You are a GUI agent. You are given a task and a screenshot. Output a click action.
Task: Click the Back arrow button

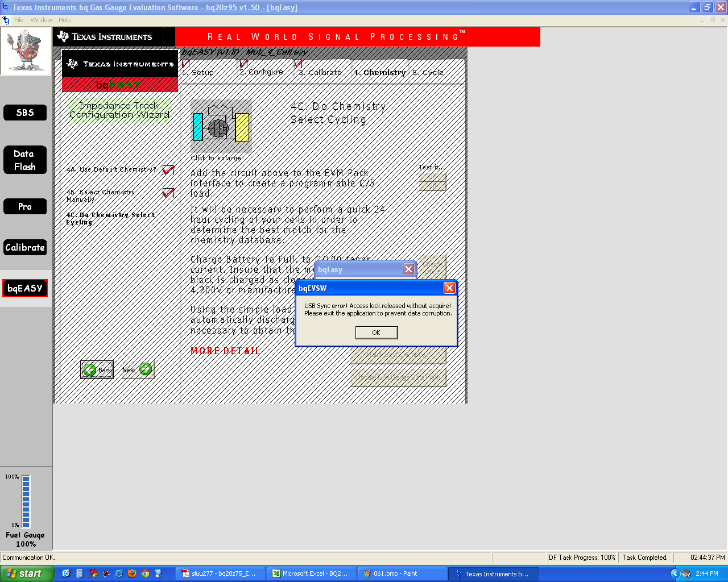point(97,369)
